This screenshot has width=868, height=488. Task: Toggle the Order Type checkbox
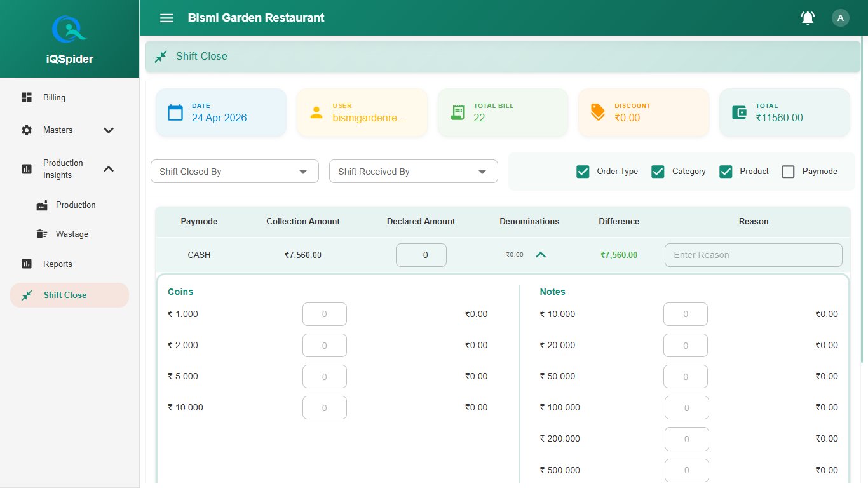pos(583,172)
